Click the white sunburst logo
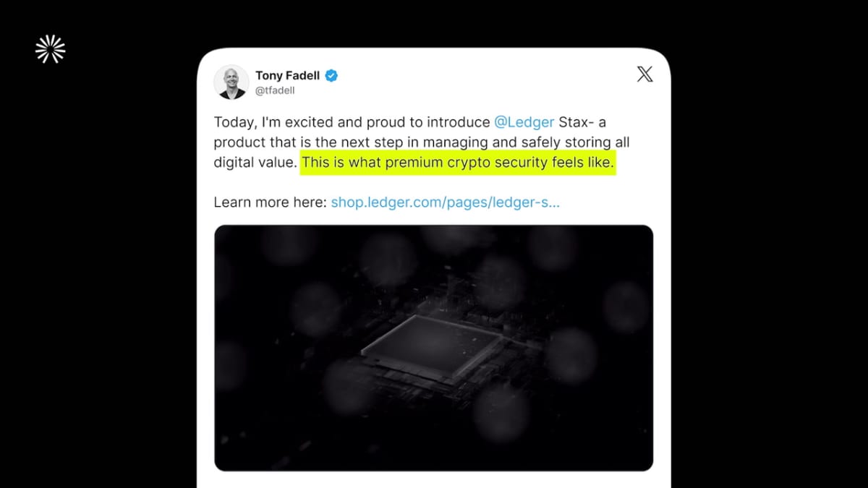This screenshot has height=488, width=868. (50, 49)
